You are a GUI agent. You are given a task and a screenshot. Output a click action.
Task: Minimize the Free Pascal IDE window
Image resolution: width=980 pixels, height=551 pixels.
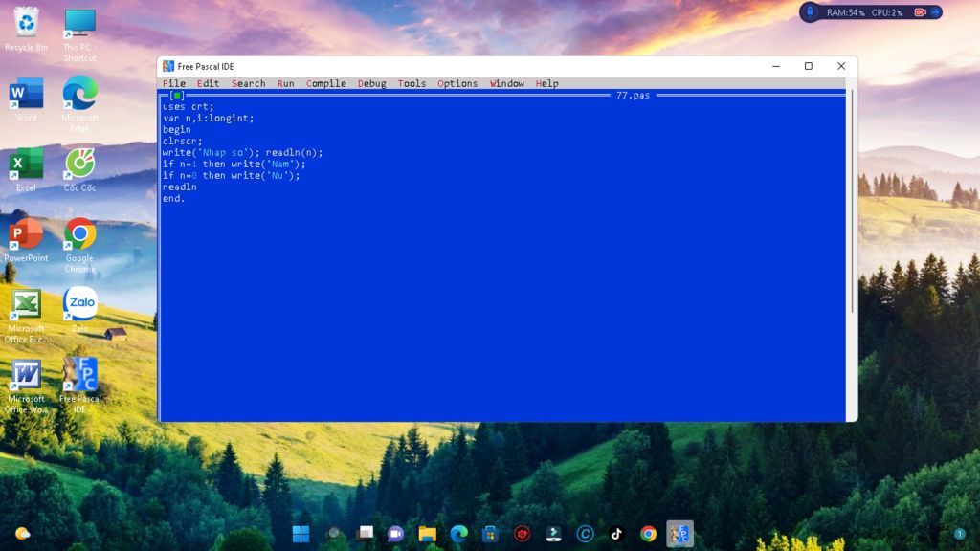coord(776,66)
